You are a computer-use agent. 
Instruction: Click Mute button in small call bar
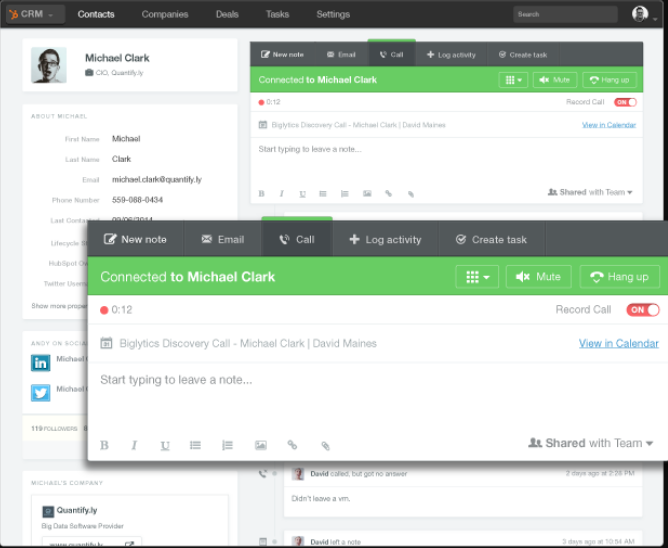coord(555,80)
